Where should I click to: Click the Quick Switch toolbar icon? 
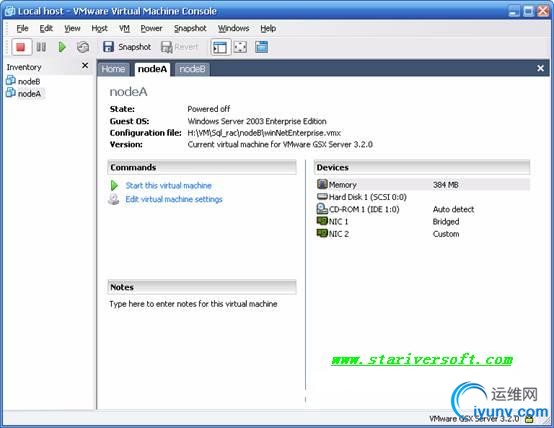point(261,47)
